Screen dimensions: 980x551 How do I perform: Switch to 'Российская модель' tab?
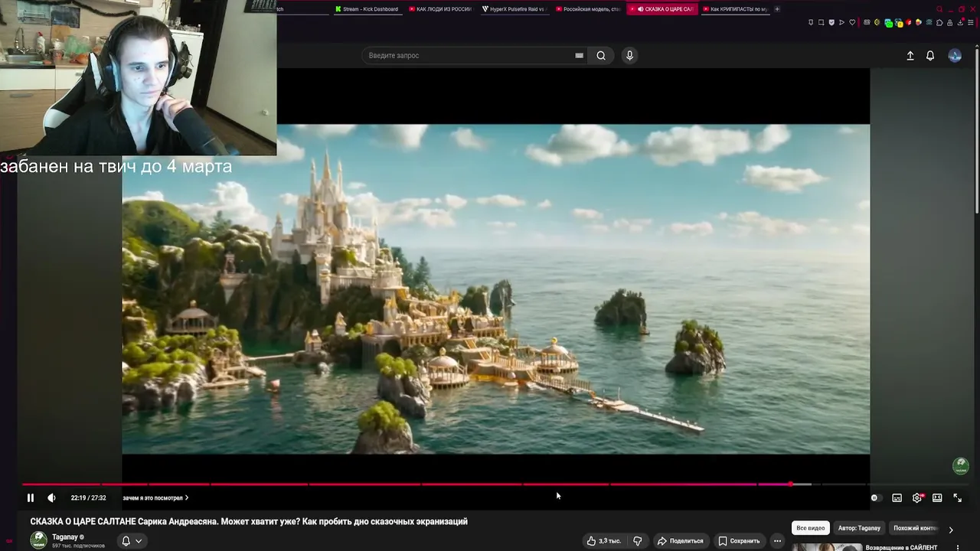click(586, 9)
